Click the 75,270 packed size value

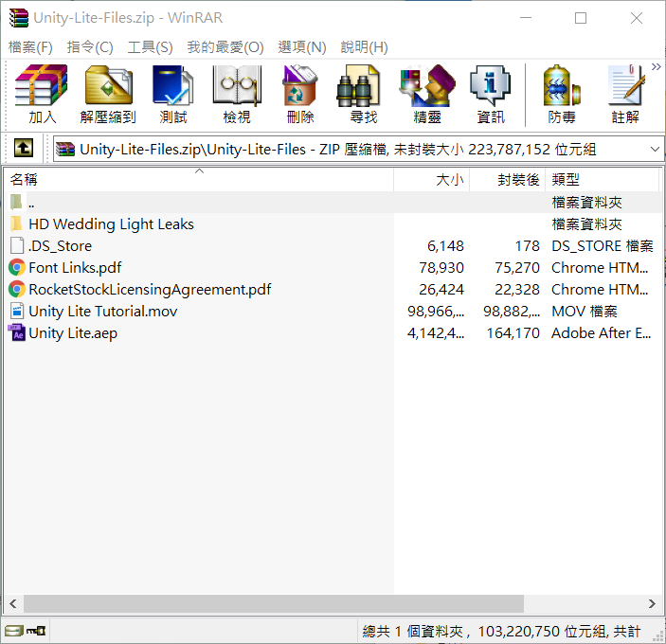click(x=517, y=268)
